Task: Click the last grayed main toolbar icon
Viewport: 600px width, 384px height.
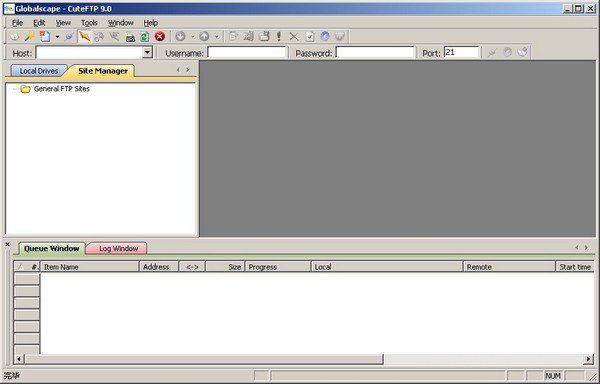Action: point(340,37)
